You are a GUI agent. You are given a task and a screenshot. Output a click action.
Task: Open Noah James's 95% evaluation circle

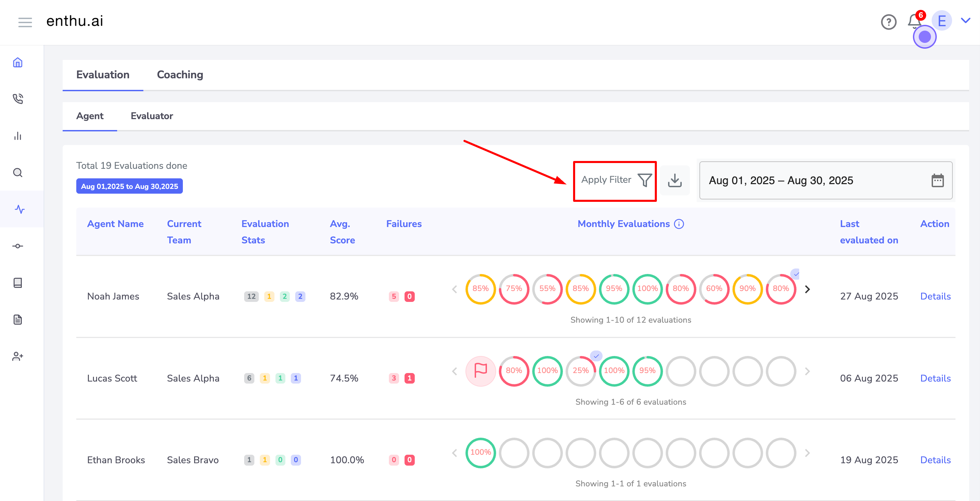pos(614,289)
